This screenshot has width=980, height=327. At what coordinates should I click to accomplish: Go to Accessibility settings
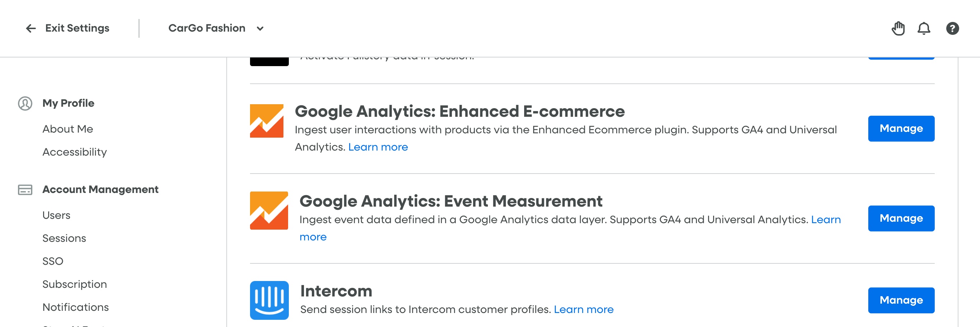point(75,152)
